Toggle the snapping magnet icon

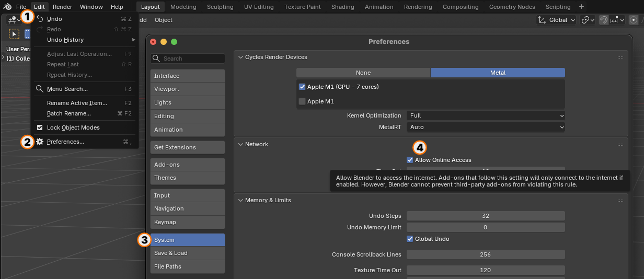604,20
